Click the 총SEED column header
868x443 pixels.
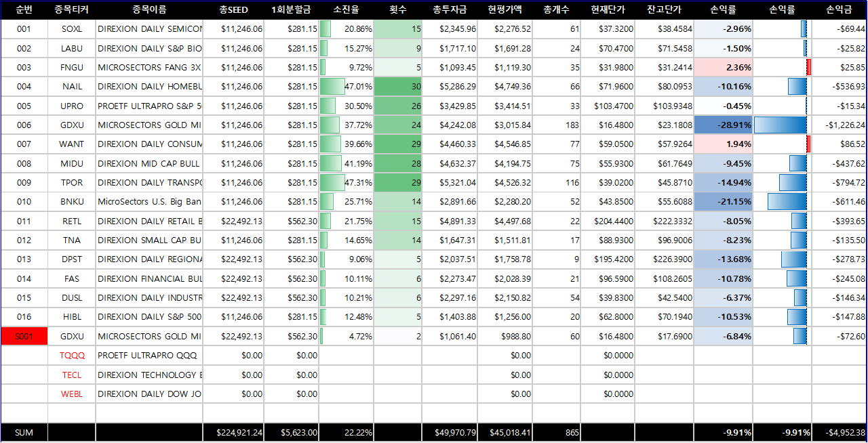point(233,9)
